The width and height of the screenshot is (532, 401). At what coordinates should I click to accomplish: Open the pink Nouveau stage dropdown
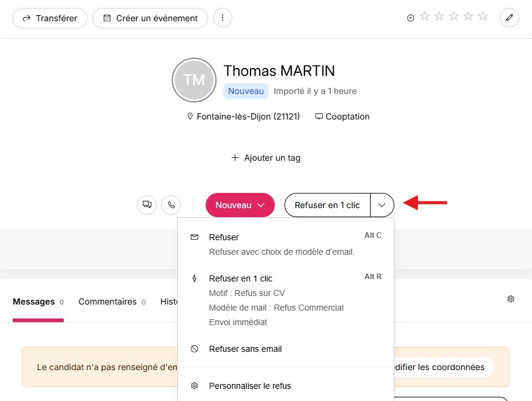(x=240, y=205)
